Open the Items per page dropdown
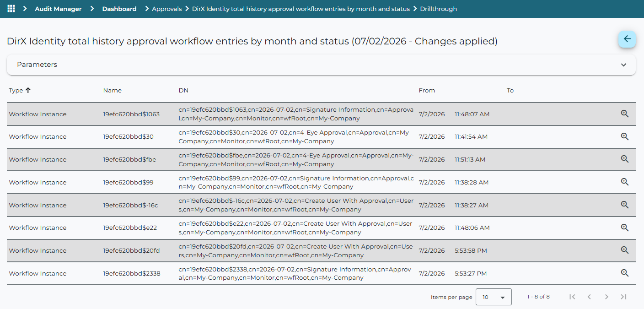644x309 pixels. click(x=494, y=297)
